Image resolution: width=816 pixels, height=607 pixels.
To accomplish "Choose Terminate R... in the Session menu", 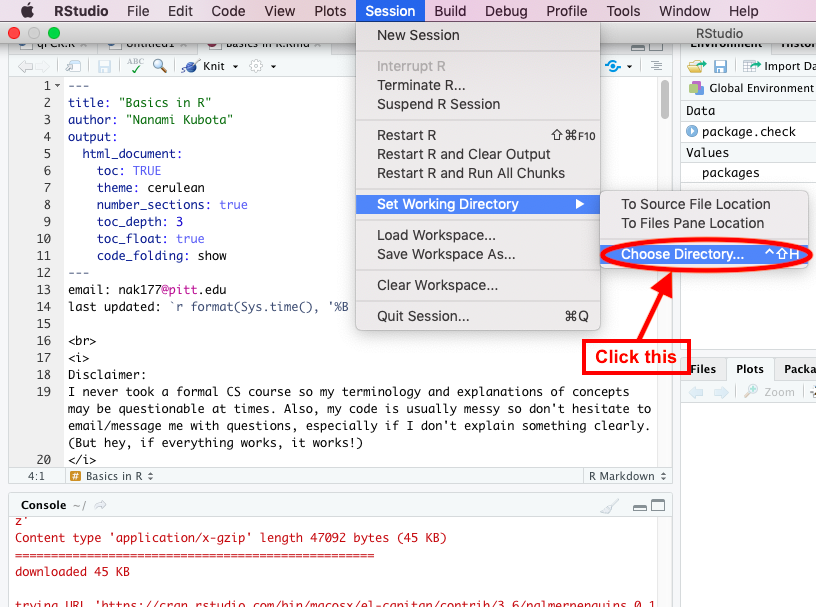I will (x=478, y=85).
